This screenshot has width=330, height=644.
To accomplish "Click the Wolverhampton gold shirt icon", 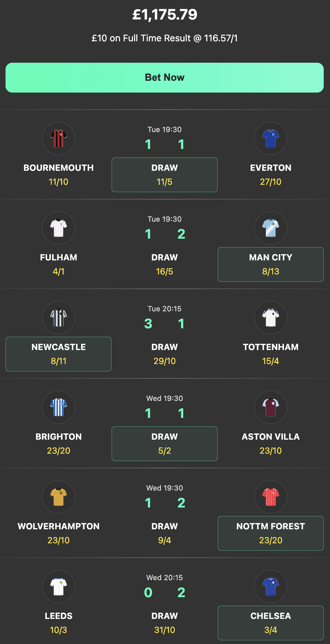I will [x=59, y=497].
